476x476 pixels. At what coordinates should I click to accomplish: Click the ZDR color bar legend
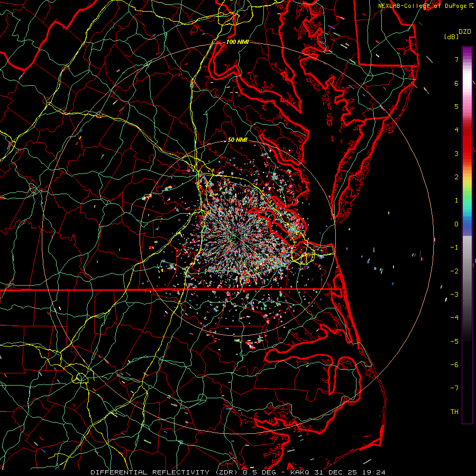467,235
